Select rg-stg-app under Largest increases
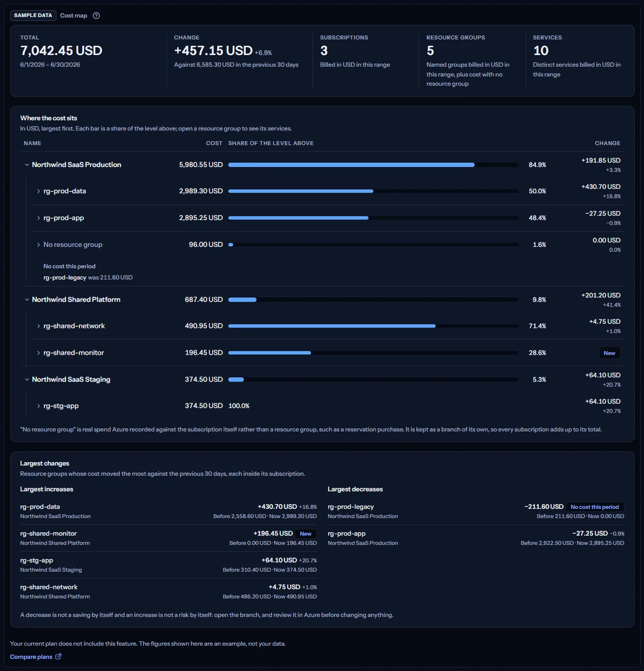The height and width of the screenshot is (671, 644). tap(37, 560)
